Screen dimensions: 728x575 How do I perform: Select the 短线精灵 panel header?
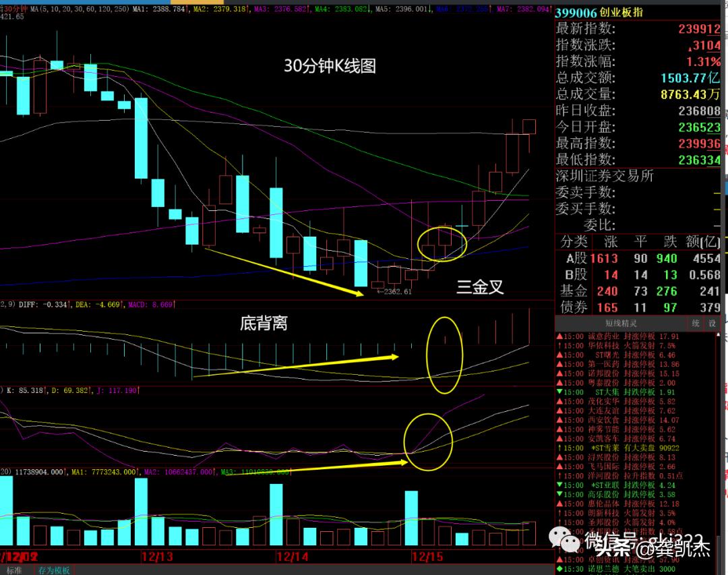pyautogui.click(x=621, y=324)
